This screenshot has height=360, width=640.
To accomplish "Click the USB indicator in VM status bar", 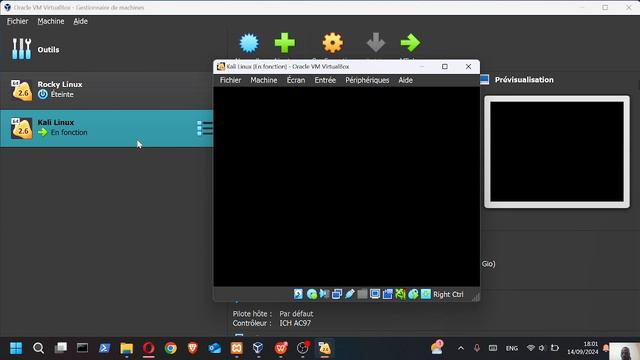I will coord(349,294).
